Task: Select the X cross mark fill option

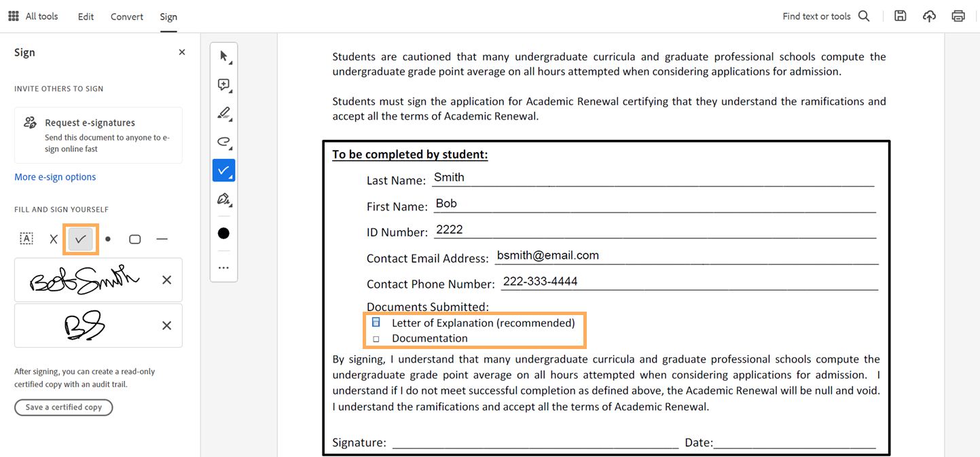Action: pos(54,239)
